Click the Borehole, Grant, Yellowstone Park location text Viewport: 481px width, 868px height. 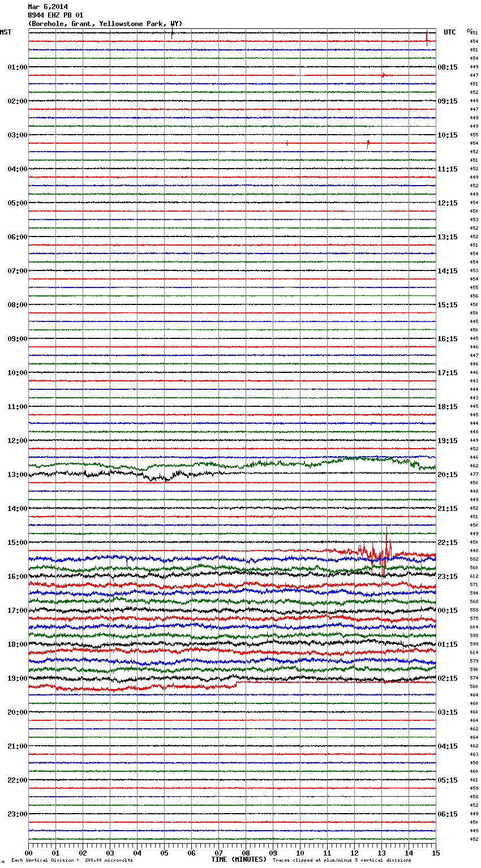click(105, 24)
